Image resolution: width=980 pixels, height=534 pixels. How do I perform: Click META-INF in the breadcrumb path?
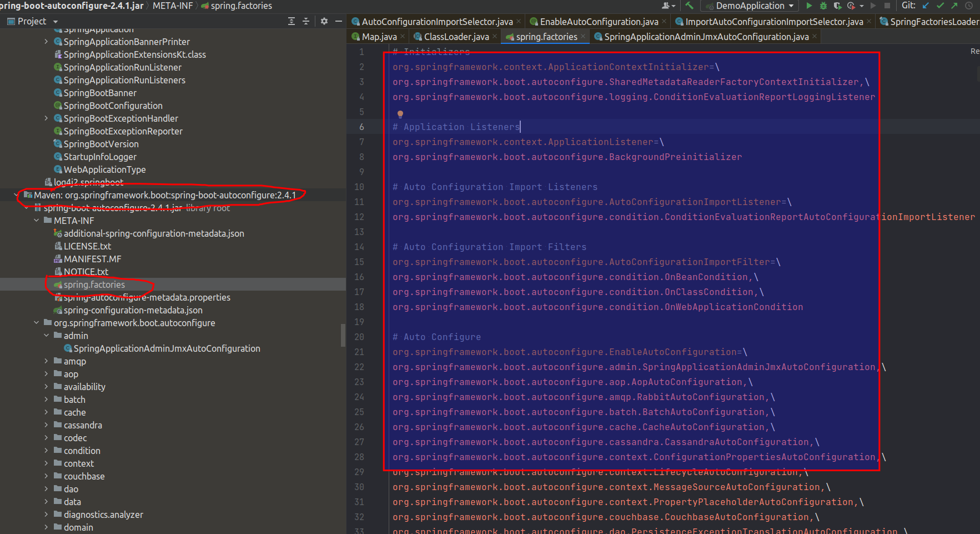pyautogui.click(x=173, y=6)
